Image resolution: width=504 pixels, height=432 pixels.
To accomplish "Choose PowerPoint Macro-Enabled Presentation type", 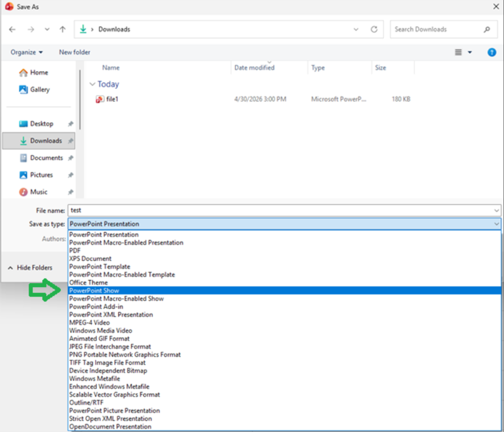I will [284, 243].
